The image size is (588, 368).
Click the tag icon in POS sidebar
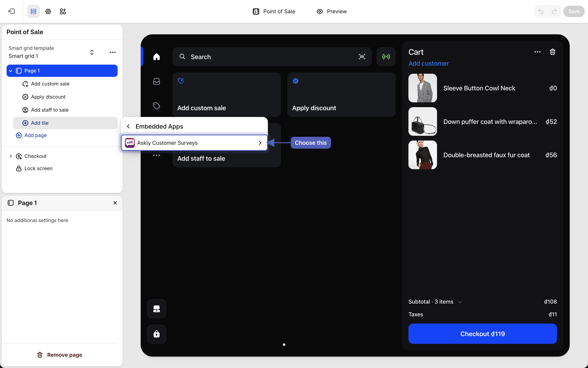coord(156,106)
